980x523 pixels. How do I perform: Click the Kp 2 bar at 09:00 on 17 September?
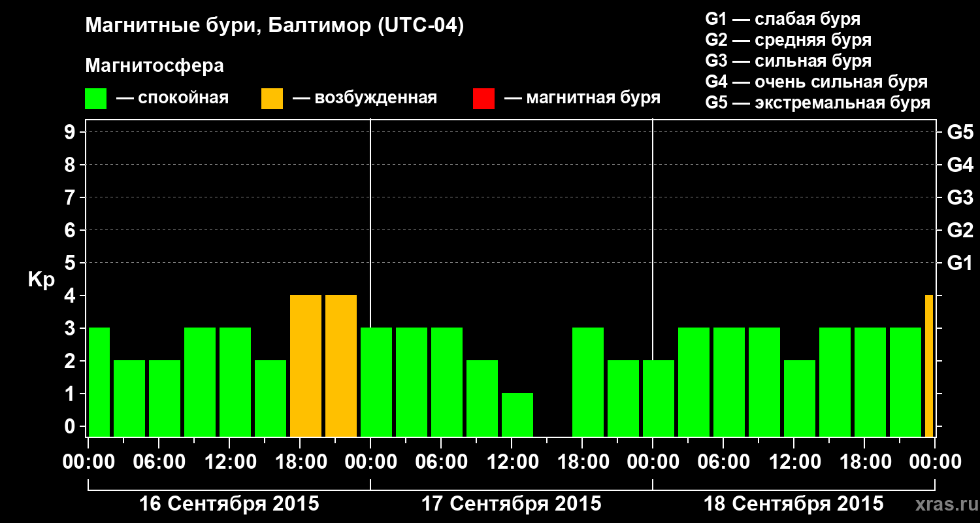(x=482, y=399)
